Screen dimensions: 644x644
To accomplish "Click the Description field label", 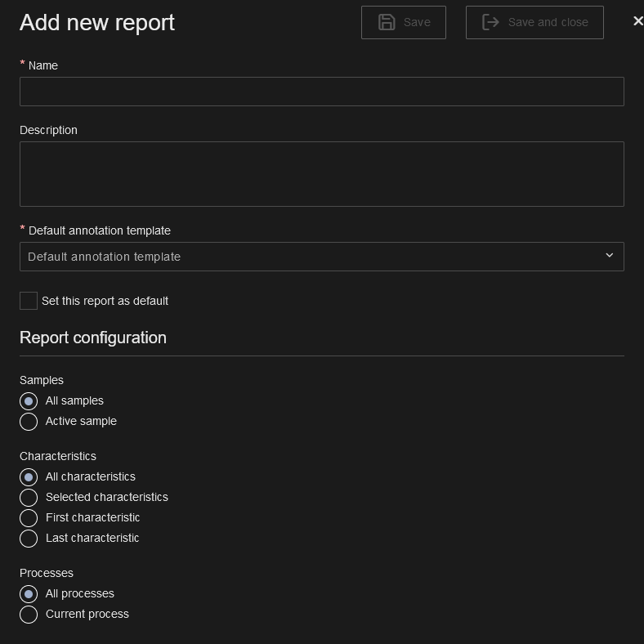I will click(x=48, y=130).
